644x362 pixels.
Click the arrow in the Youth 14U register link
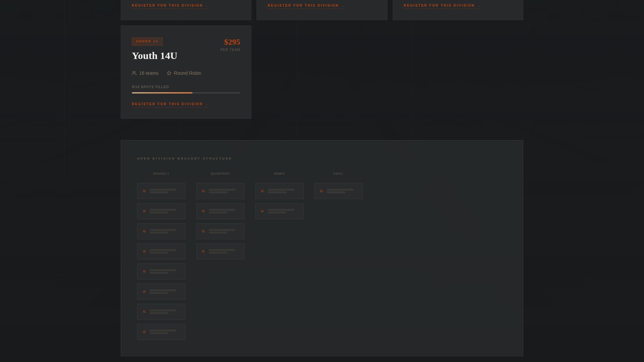pos(207,105)
